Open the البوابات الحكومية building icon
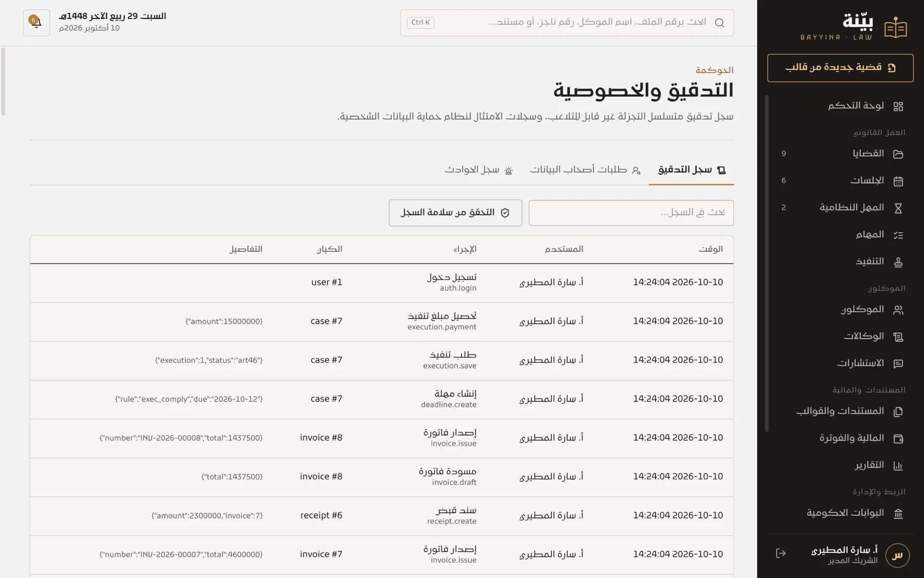924x578 pixels. (898, 513)
